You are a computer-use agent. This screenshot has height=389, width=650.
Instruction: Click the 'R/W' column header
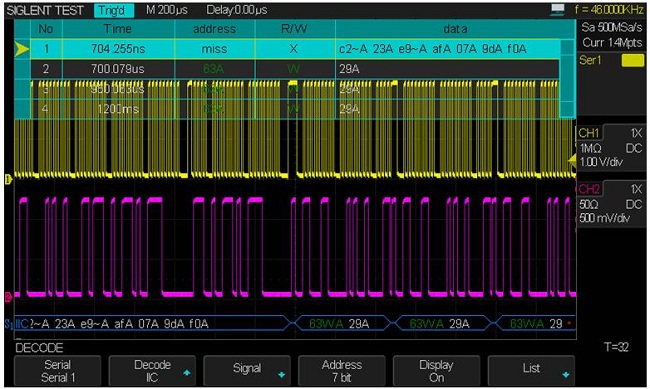[294, 29]
